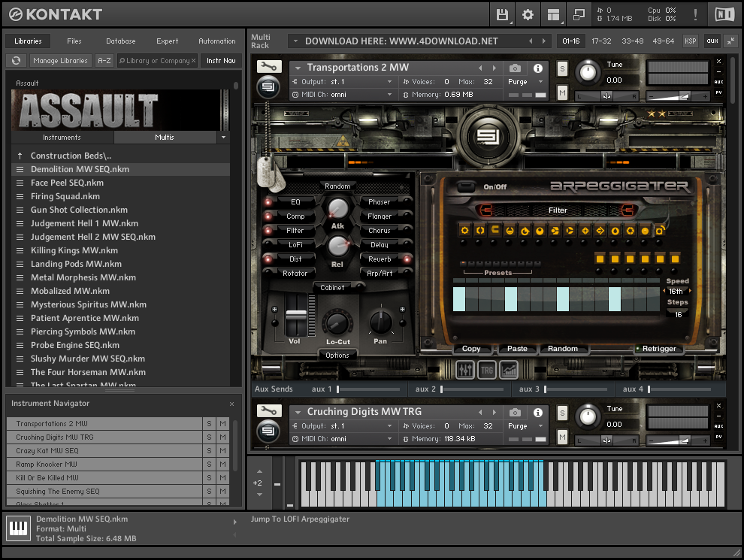The width and height of the screenshot is (744, 560).
Task: Open Purge dropdown for Transportations 2 MW
Action: (540, 82)
